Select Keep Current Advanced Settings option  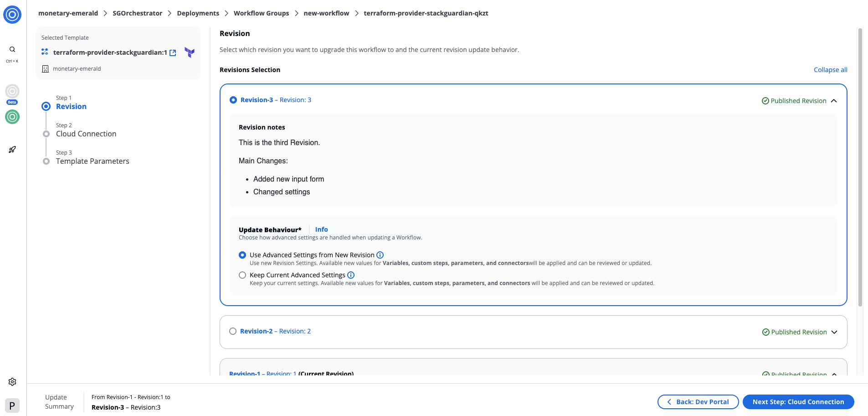pos(242,275)
